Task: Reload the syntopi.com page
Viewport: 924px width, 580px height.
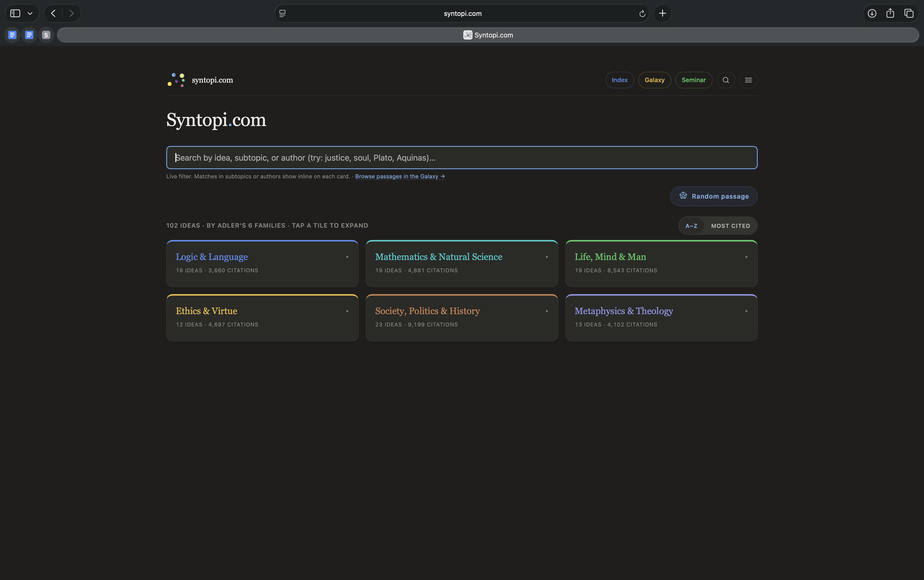Action: click(x=642, y=14)
